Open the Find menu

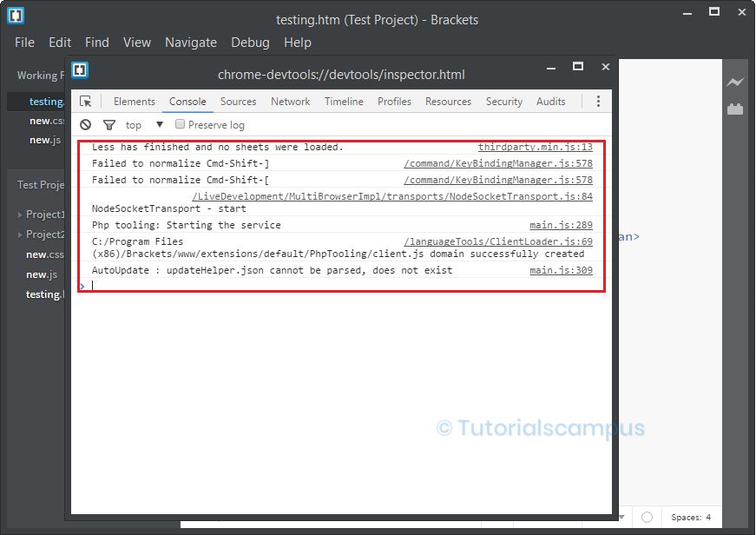[x=97, y=43]
